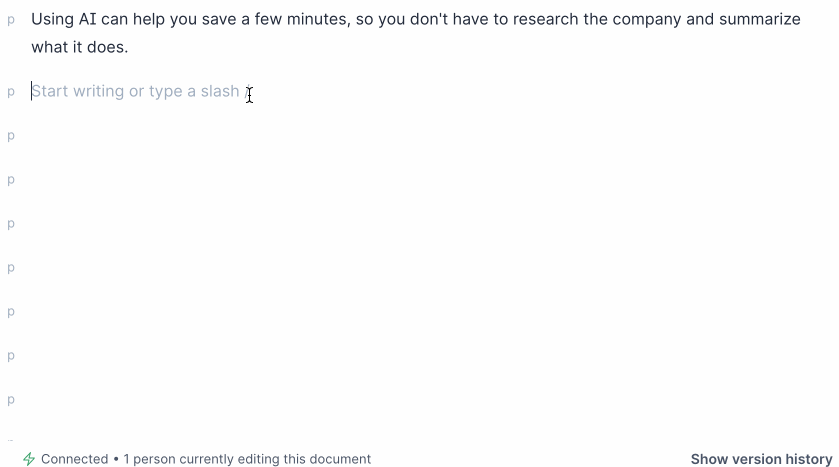
Task: Click the seventh p marker from the top
Action: pos(11,312)
